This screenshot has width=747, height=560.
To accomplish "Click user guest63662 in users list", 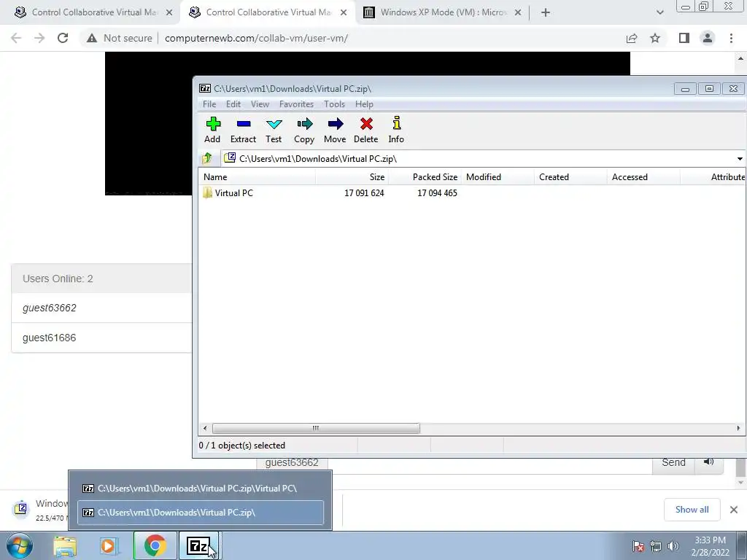I will 49,308.
